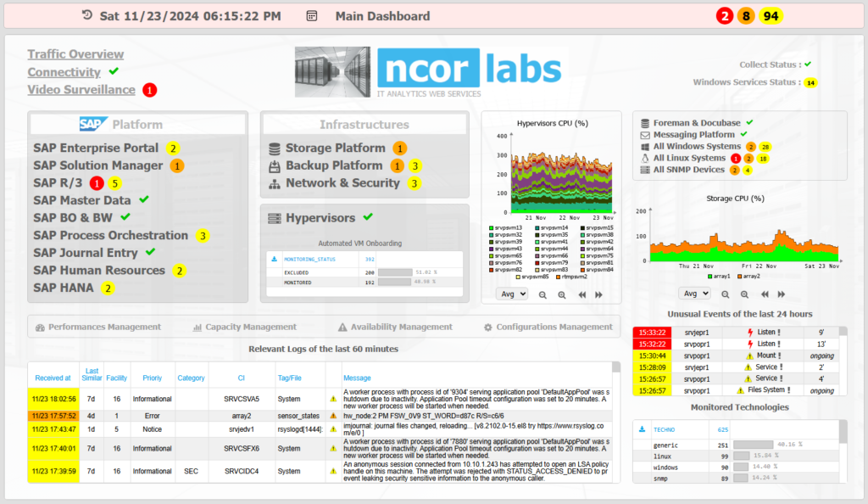
Task: Click the red 2 critical alerts badge in header
Action: click(x=724, y=16)
